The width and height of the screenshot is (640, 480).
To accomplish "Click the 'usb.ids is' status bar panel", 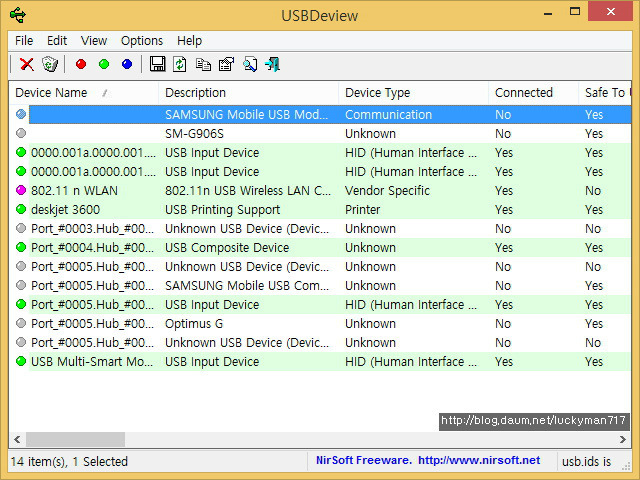I will (587, 461).
